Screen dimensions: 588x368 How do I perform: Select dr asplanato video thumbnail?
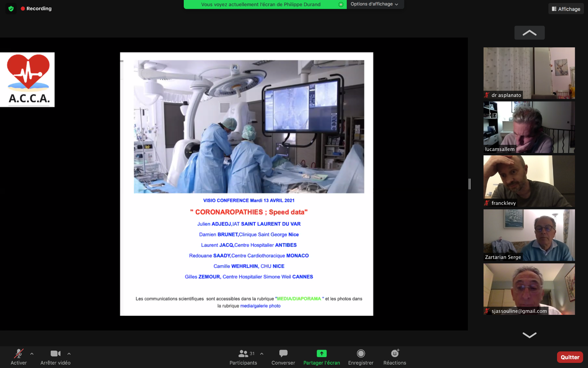pos(529,73)
